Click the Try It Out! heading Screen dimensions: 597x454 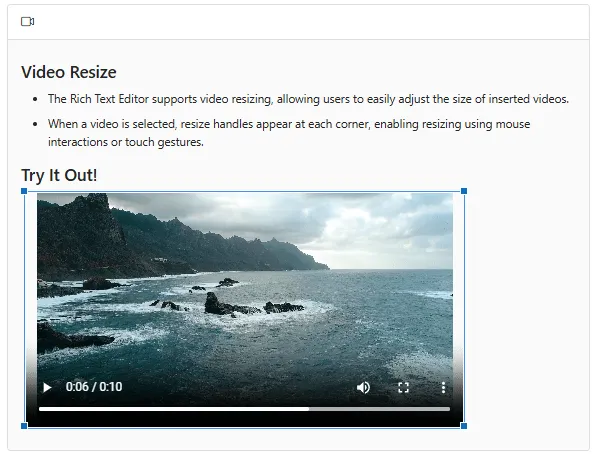(59, 175)
